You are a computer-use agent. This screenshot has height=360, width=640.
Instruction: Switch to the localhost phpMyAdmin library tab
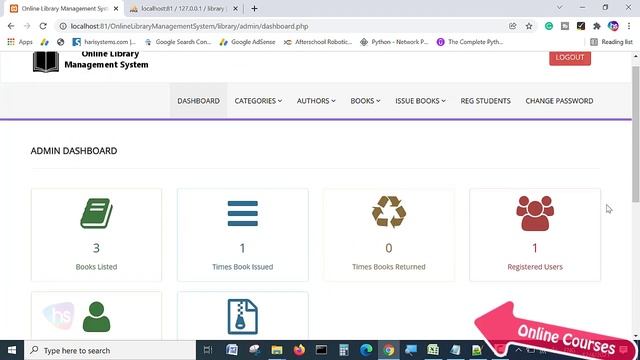coord(182,9)
